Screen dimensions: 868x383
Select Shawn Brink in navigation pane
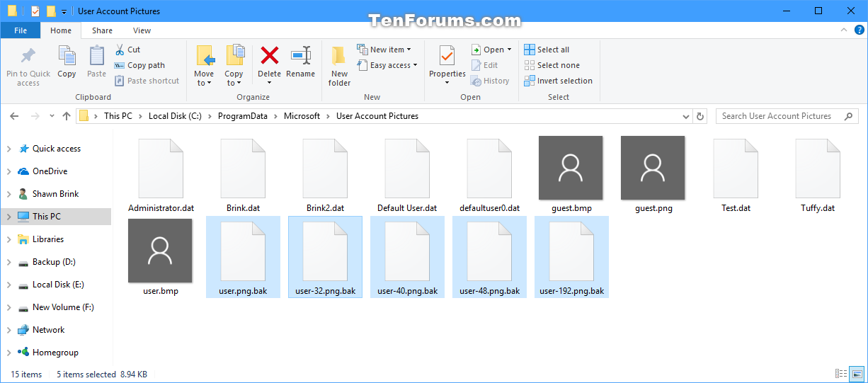click(x=55, y=194)
